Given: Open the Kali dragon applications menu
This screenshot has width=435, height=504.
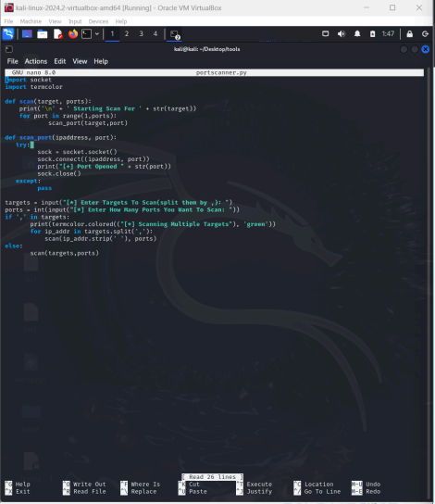Looking at the screenshot, I should coord(8,33).
